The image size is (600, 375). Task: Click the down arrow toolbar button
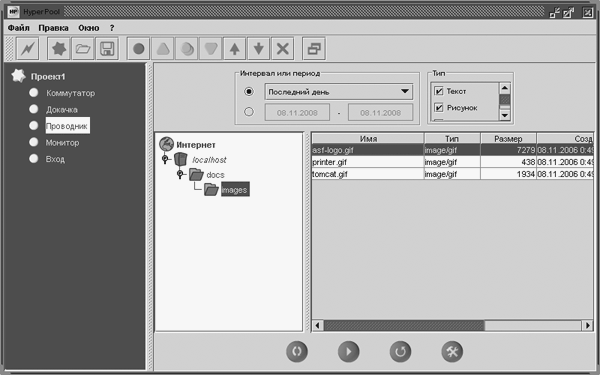point(259,49)
